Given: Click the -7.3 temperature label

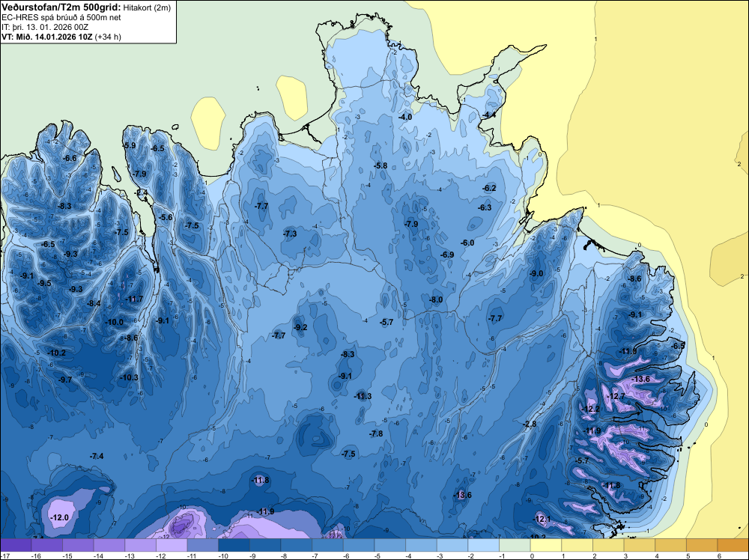Looking at the screenshot, I should 290,234.
